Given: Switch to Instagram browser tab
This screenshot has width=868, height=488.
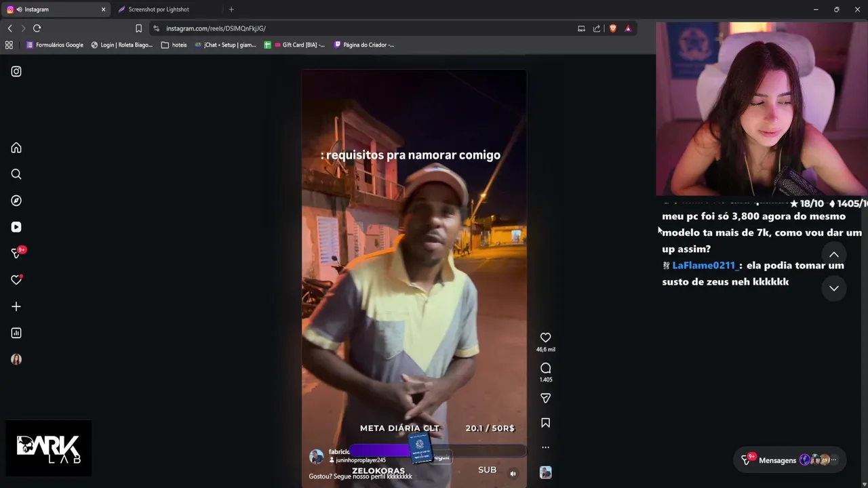Looking at the screenshot, I should click(x=56, y=9).
